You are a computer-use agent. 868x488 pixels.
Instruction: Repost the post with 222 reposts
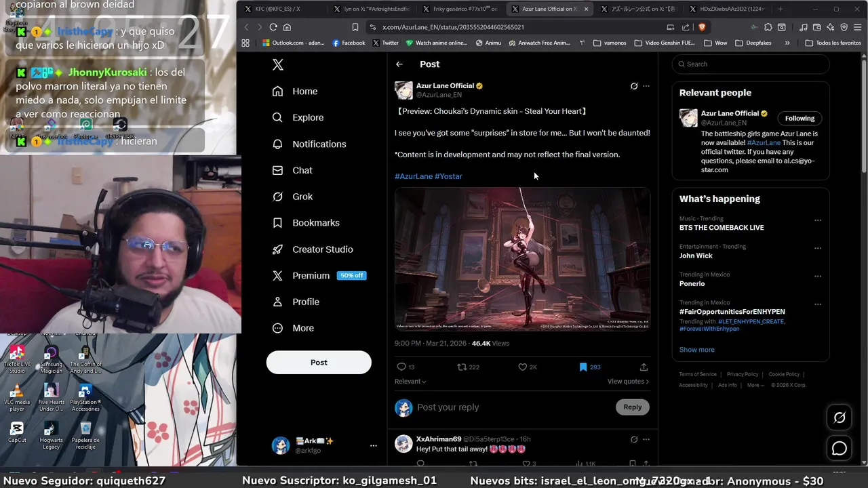tap(468, 367)
